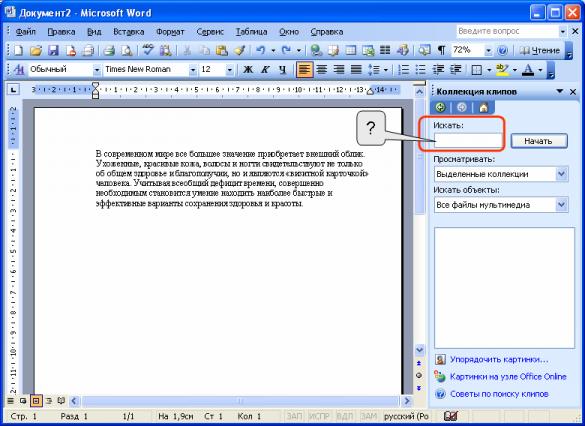The height and width of the screenshot is (426, 585).
Task: Open the Все файлы мультимедиа dropdown
Action: click(x=562, y=205)
